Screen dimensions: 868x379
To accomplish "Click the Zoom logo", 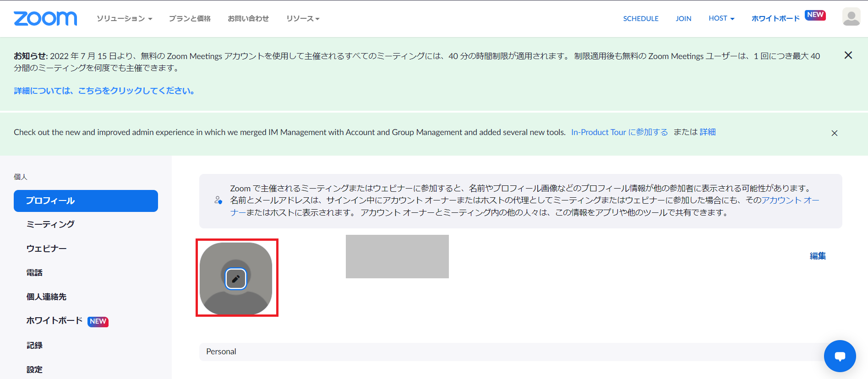I will point(45,18).
